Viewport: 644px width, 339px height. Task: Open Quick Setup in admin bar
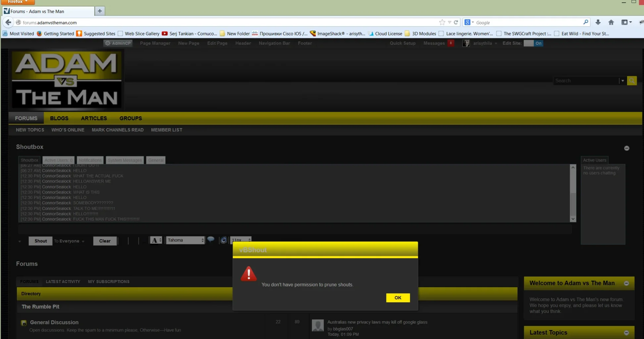coord(403,43)
